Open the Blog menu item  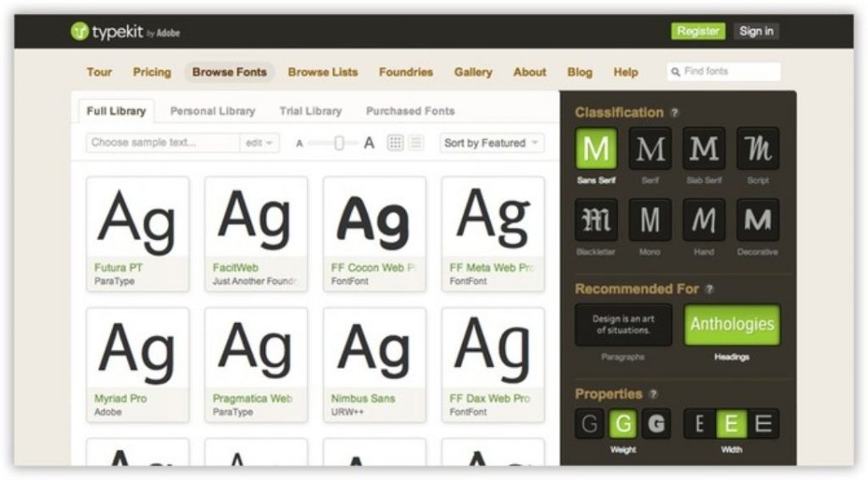580,72
